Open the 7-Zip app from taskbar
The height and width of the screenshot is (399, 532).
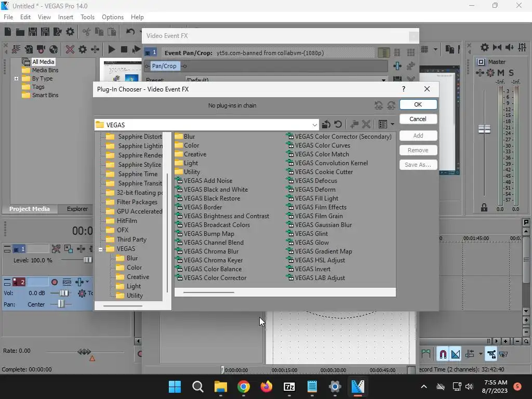click(x=289, y=387)
